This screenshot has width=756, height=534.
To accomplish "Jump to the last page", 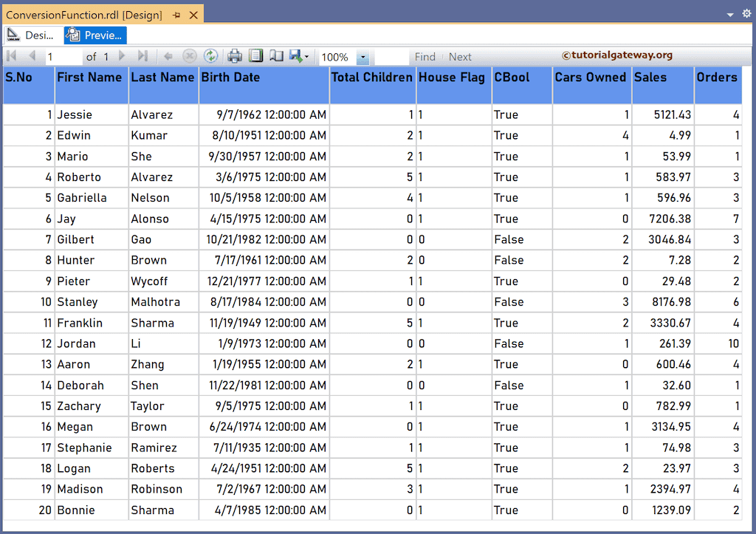I will click(143, 56).
